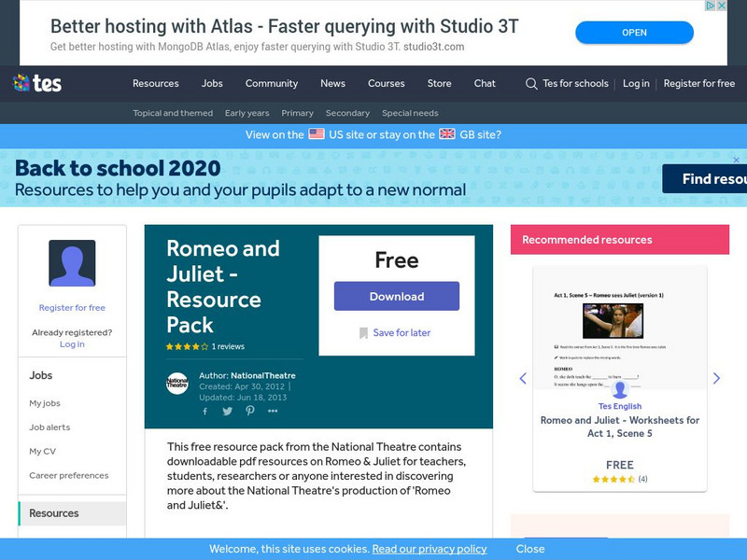This screenshot has width=747, height=560.
Task: Save the resource for later
Action: tap(396, 331)
